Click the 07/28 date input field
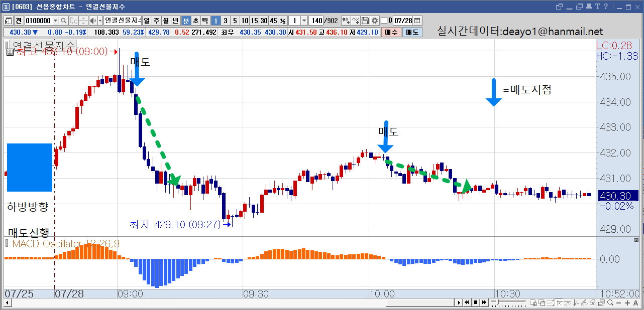644x310 pixels. pyautogui.click(x=403, y=21)
